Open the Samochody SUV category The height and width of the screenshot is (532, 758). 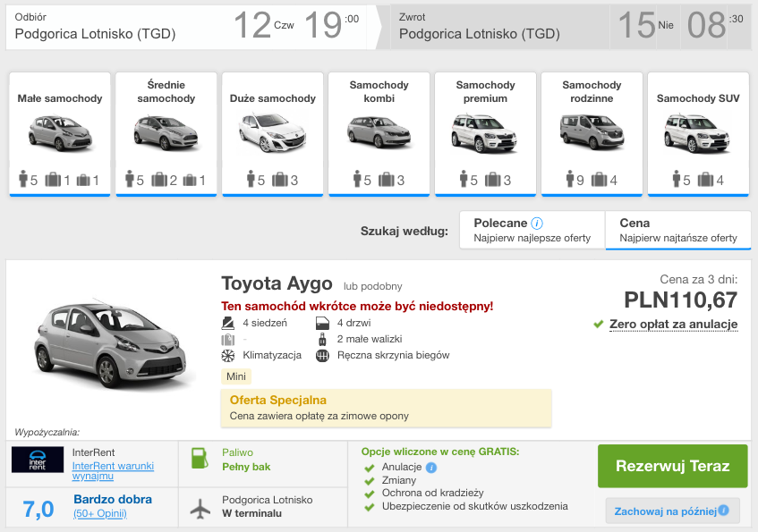697,134
